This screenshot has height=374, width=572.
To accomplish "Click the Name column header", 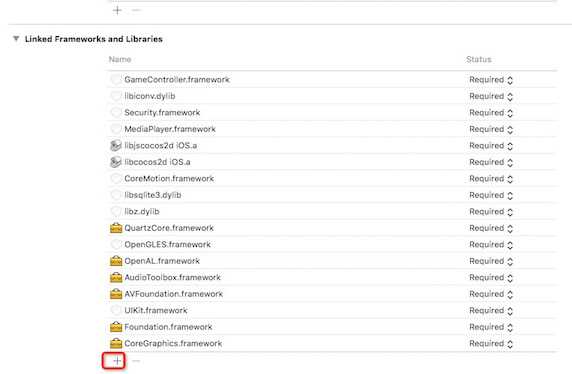I will (x=120, y=59).
